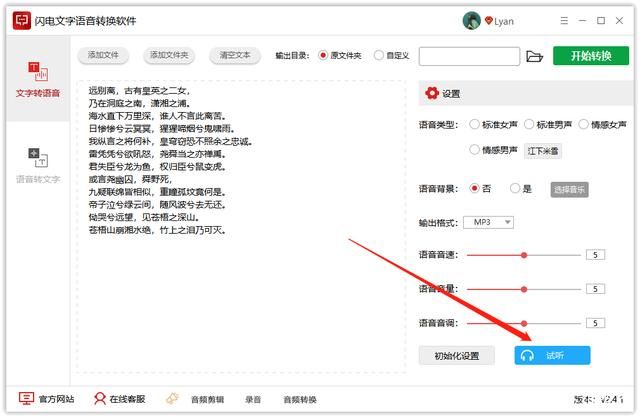This screenshot has width=640, height=418.
Task: Click the Lyan username
Action: click(x=504, y=21)
